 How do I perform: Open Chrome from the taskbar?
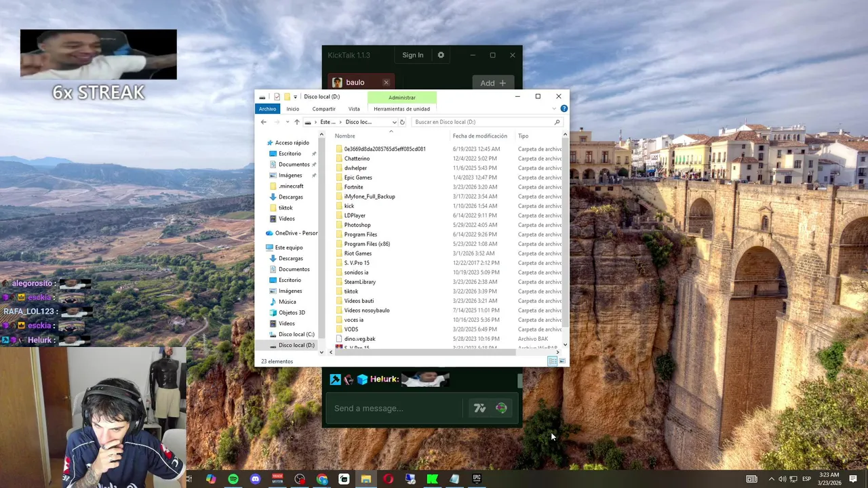[x=322, y=479]
